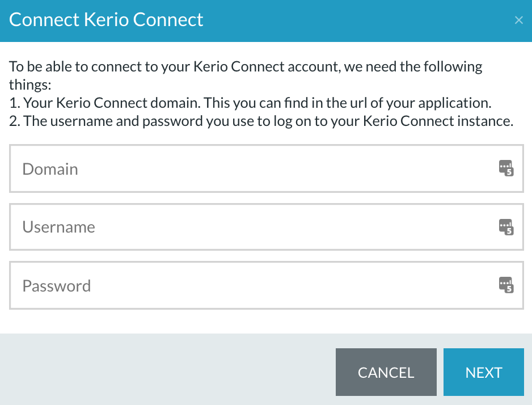The width and height of the screenshot is (532, 405).
Task: Open autofill menu from the Password field icon
Action: (506, 285)
